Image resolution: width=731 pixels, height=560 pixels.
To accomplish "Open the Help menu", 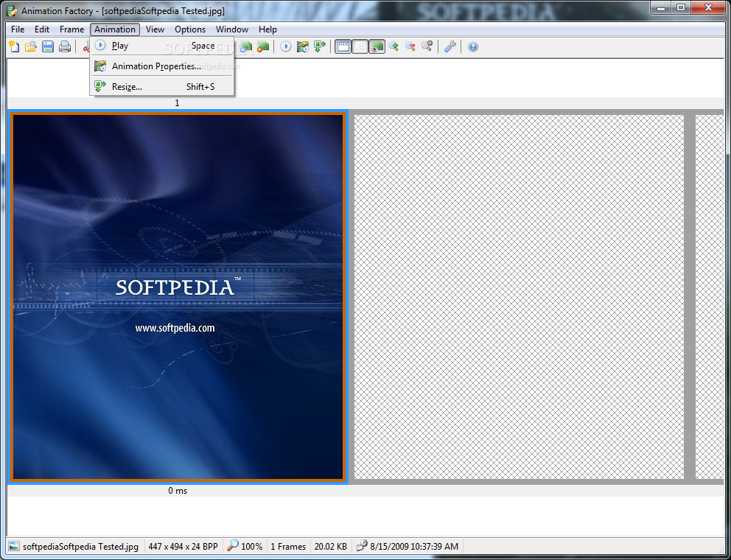I will click(x=267, y=29).
